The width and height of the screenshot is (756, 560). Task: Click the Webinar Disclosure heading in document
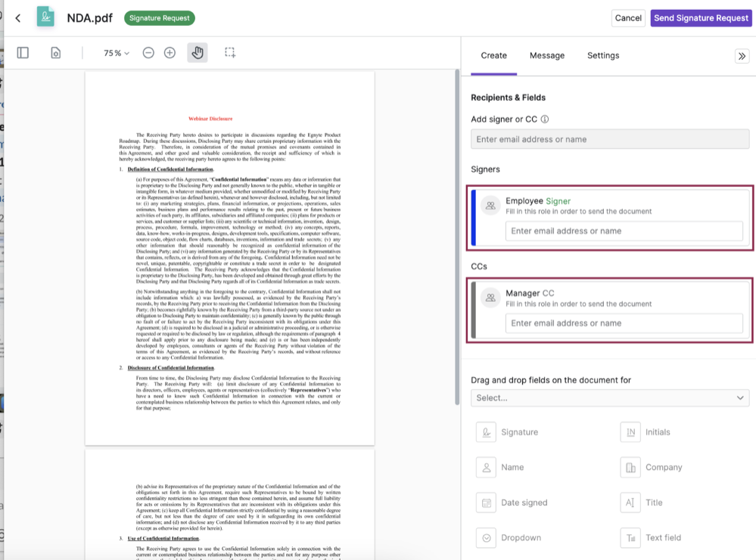click(x=210, y=119)
